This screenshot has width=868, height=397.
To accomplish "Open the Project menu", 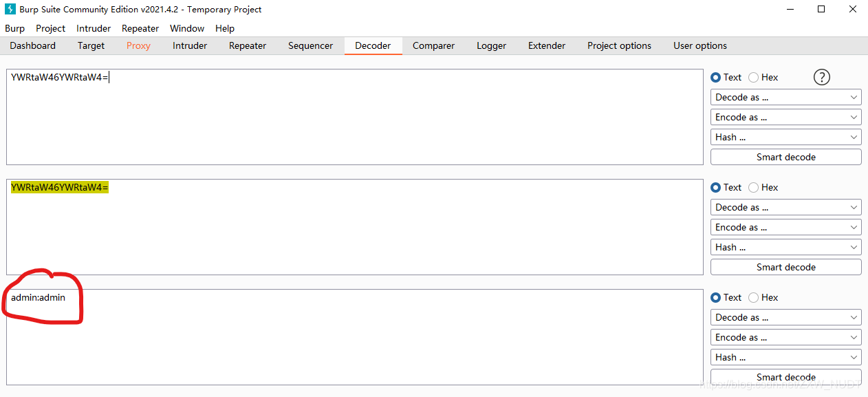I will click(50, 28).
